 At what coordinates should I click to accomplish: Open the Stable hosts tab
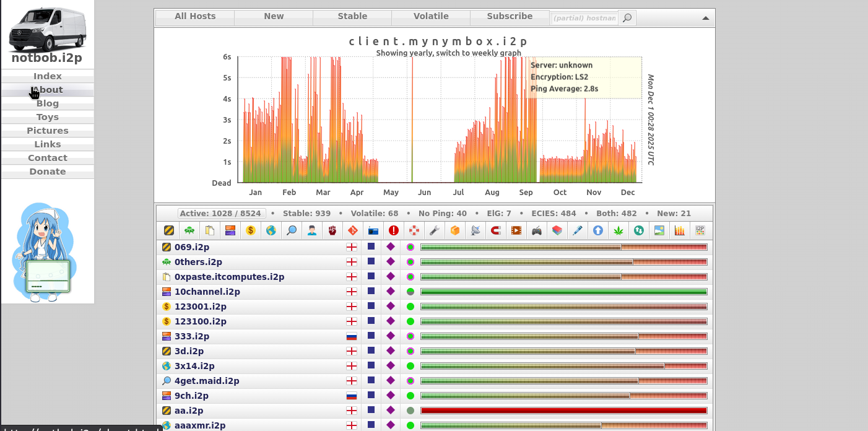[x=352, y=17]
